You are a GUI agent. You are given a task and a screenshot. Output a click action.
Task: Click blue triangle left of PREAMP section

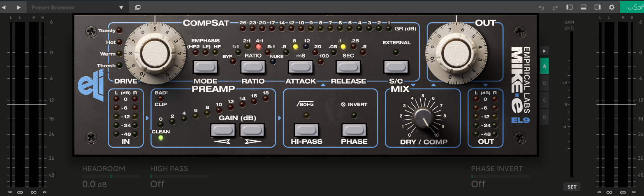pyautogui.click(x=147, y=118)
